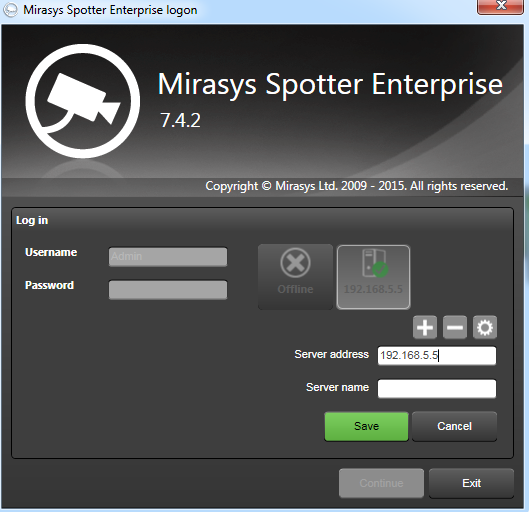
Task: Exit the logon dialog
Action: tap(471, 483)
